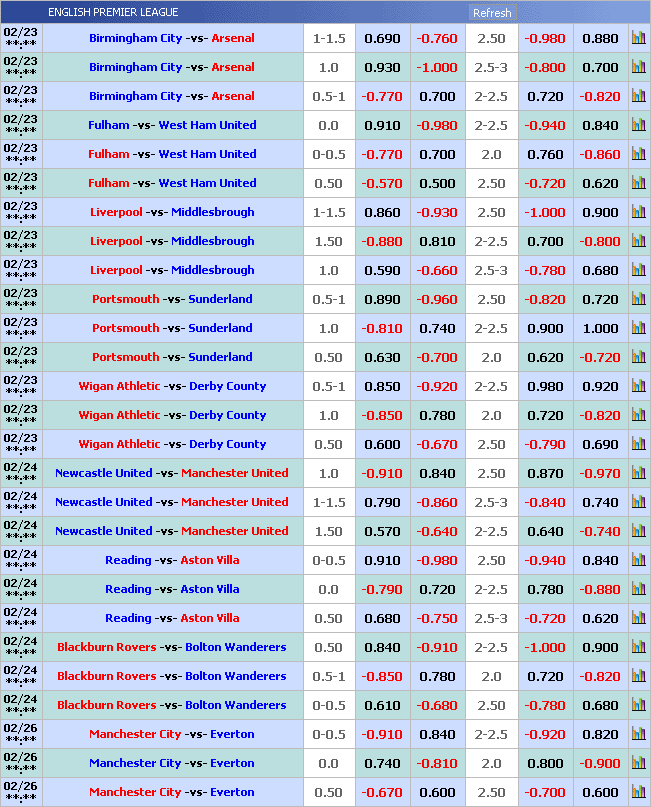This screenshot has height=807, width=651.
Task: View chart for Reading–Aston Villa 0-0.5 handicap row
Action: coord(638,561)
